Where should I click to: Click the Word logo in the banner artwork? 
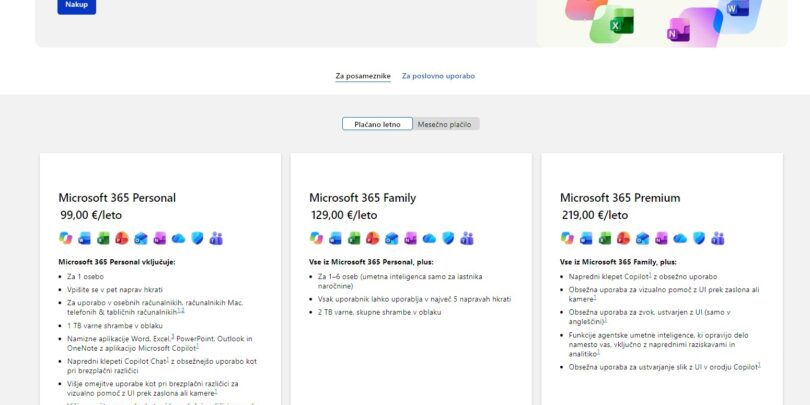tap(737, 8)
